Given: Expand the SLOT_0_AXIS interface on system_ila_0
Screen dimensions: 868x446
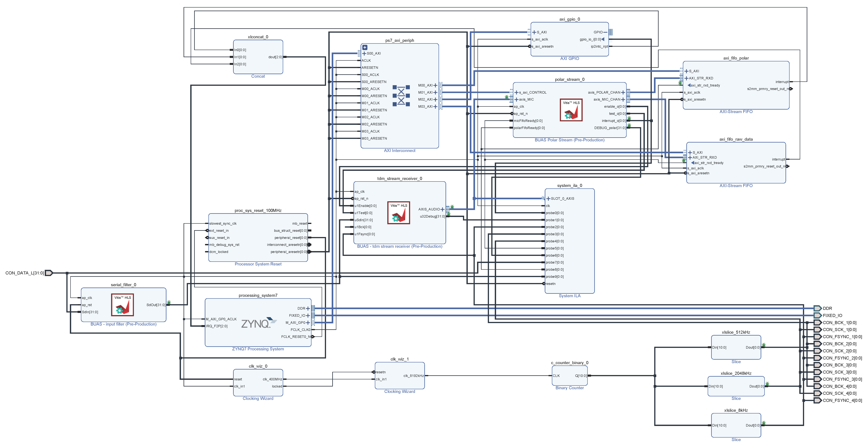Looking at the screenshot, I should (548, 198).
